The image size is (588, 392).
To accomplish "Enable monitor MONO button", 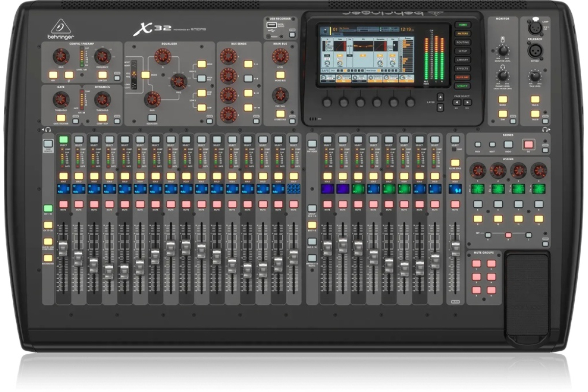I will click(503, 99).
